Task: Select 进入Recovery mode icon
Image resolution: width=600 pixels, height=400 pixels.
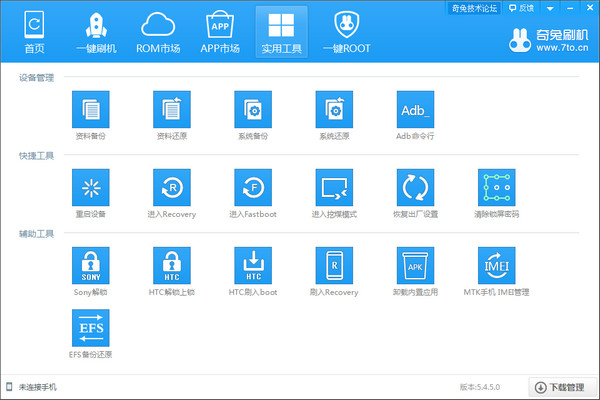Action: pyautogui.click(x=171, y=187)
